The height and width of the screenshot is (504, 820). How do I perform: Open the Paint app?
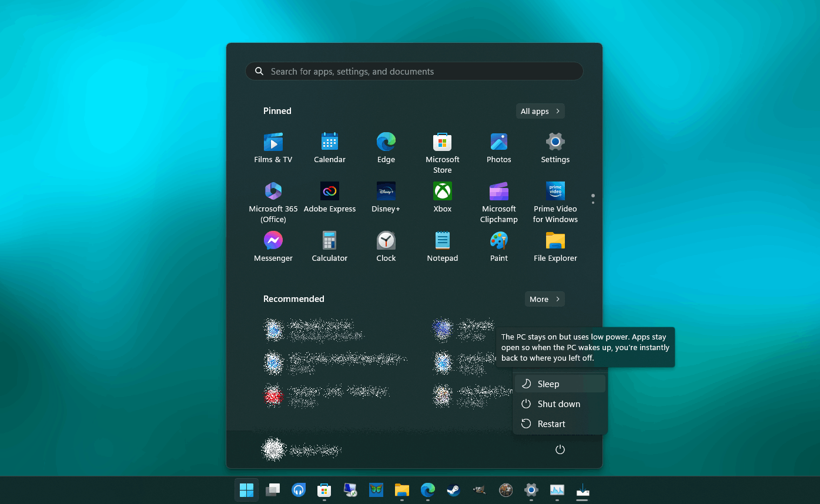[499, 247]
